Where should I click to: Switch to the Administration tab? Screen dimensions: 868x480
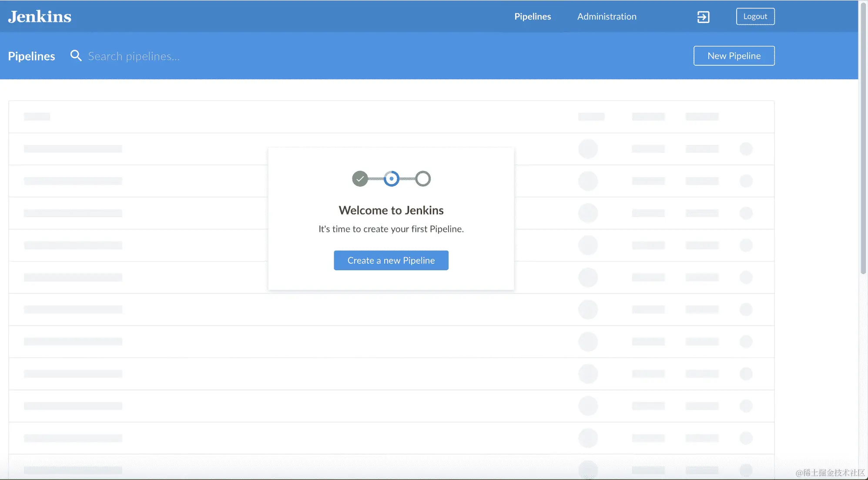coord(607,17)
